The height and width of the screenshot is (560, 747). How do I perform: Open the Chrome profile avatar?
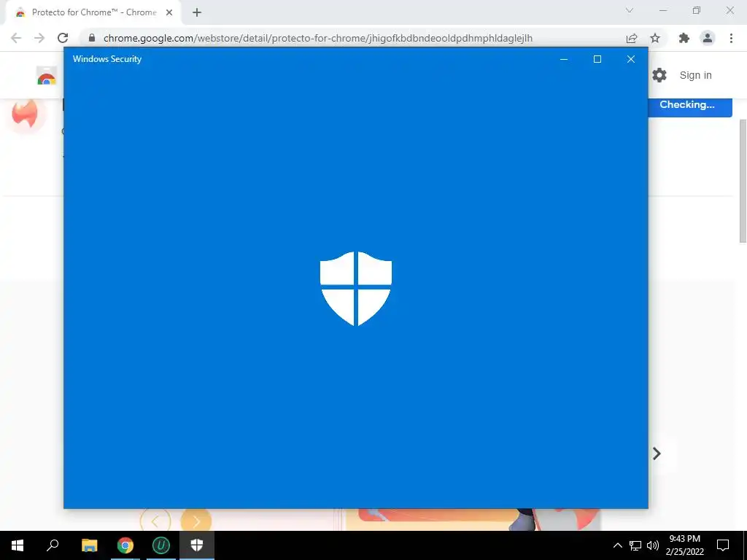point(708,38)
